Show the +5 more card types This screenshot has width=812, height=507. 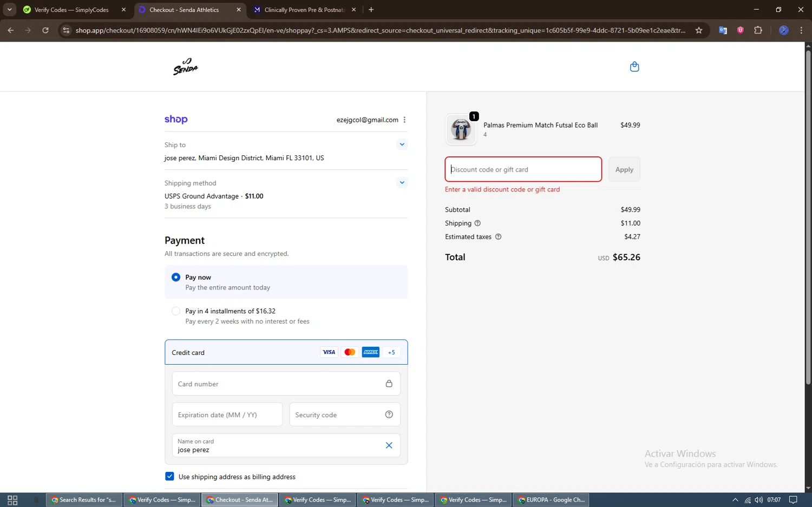coord(391,352)
